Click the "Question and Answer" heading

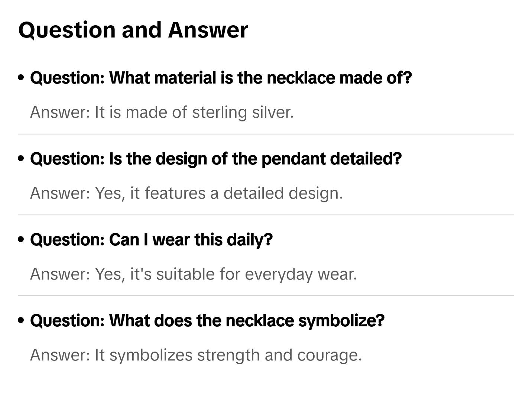[133, 30]
